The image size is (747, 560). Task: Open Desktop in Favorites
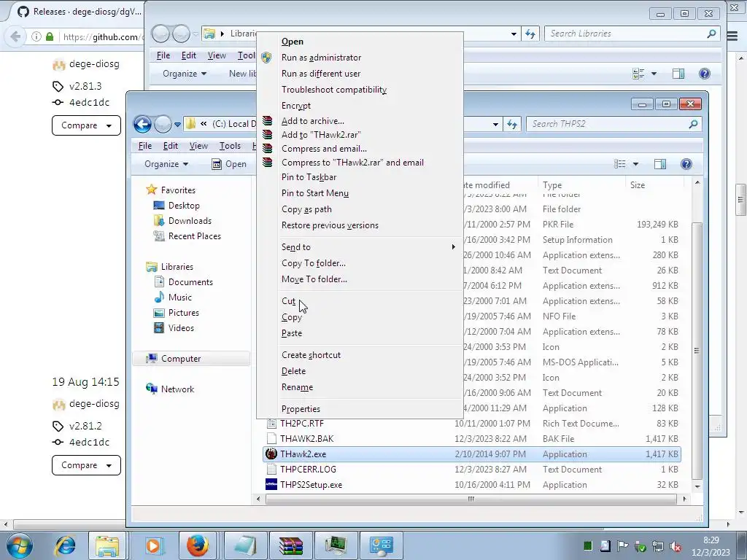pos(184,206)
